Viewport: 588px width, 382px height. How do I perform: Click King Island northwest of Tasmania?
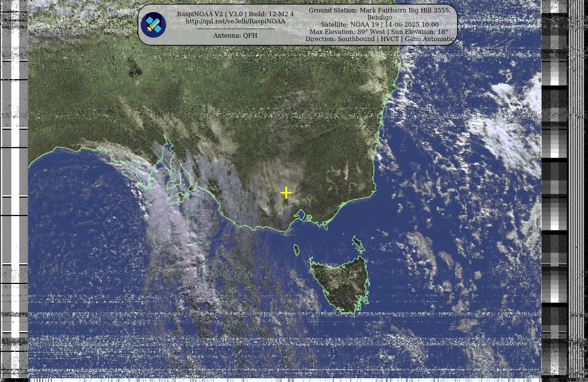coord(297,250)
